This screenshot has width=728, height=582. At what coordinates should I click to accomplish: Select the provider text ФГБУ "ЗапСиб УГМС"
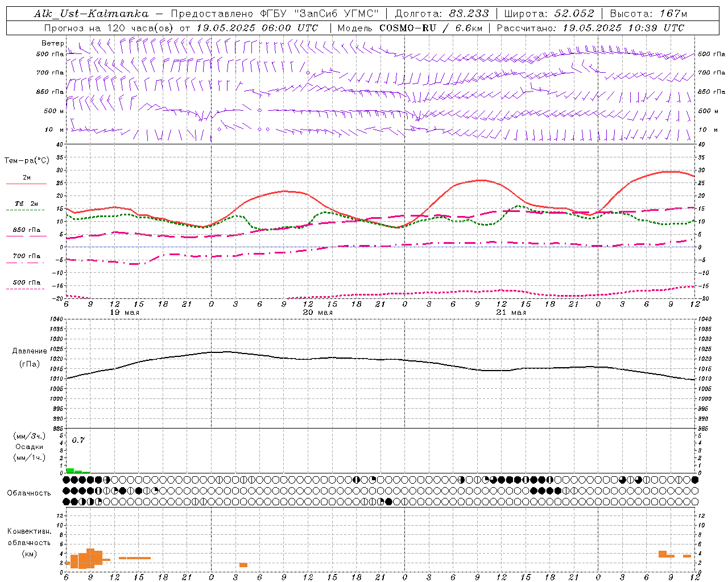pyautogui.click(x=318, y=14)
